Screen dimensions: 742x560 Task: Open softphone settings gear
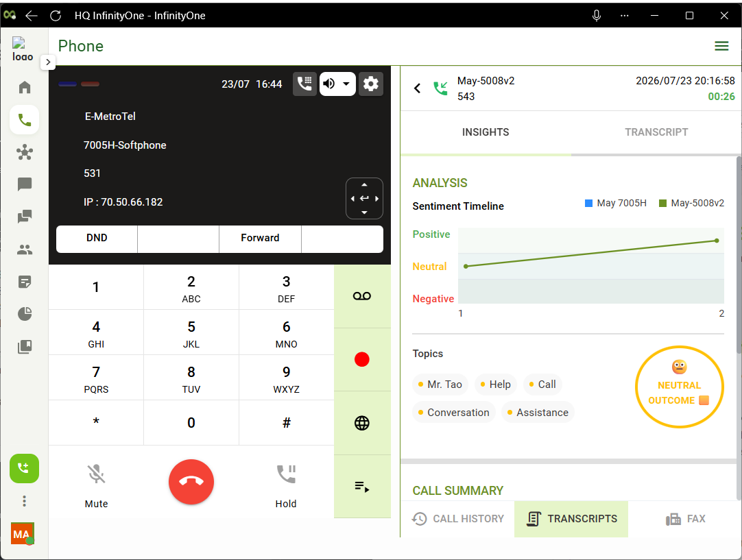[370, 84]
